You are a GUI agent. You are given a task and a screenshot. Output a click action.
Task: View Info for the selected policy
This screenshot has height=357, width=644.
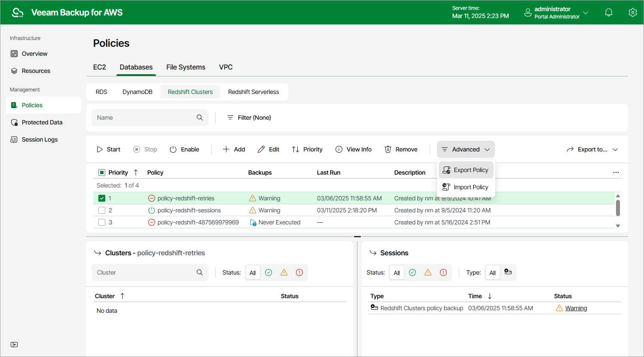click(354, 149)
